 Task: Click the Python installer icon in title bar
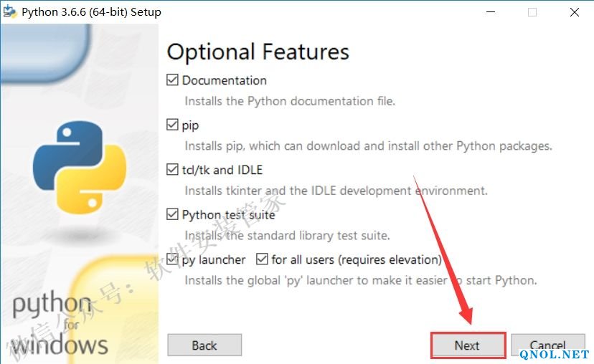pyautogui.click(x=10, y=11)
